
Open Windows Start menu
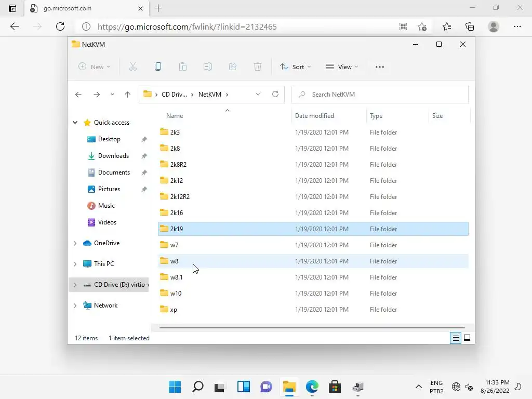[x=175, y=387]
